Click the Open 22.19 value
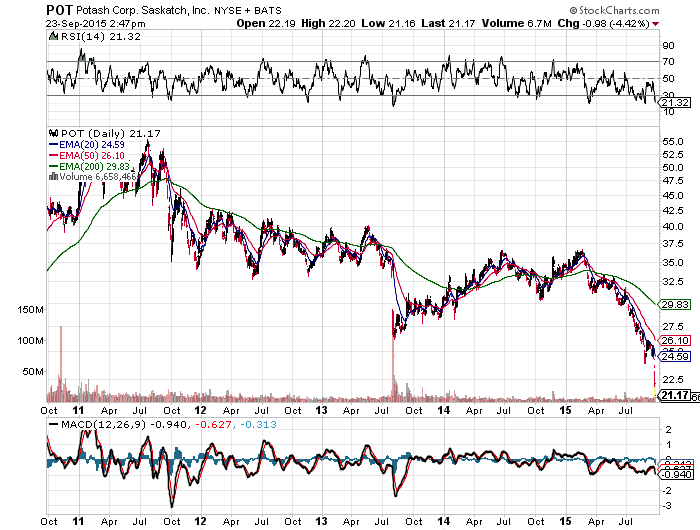The width and height of the screenshot is (700, 530). (266, 23)
